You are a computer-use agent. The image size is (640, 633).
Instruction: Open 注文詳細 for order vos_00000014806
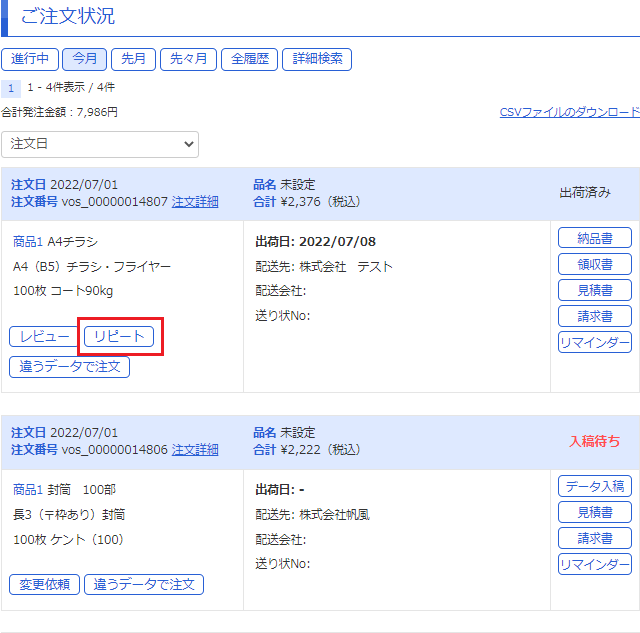[195, 450]
